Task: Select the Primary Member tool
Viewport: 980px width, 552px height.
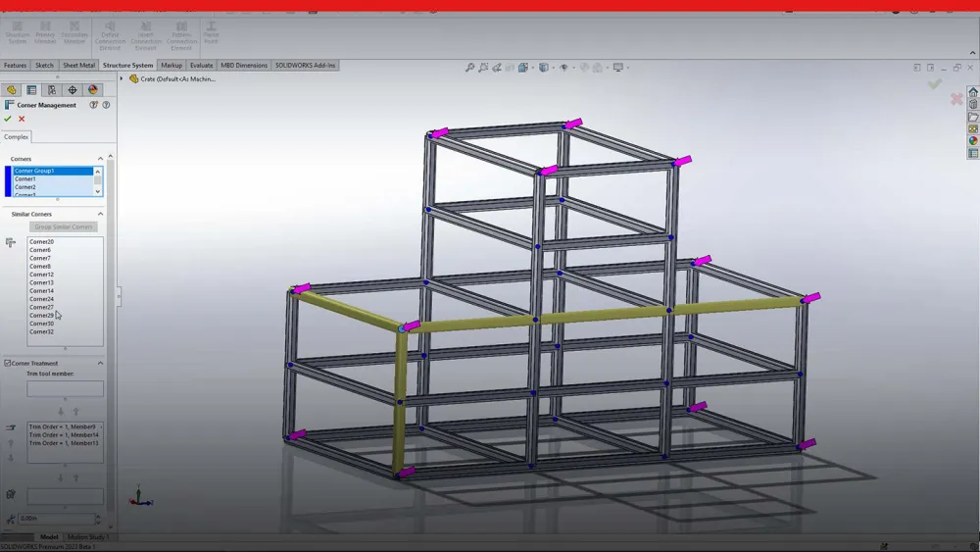Action: pyautogui.click(x=45, y=32)
